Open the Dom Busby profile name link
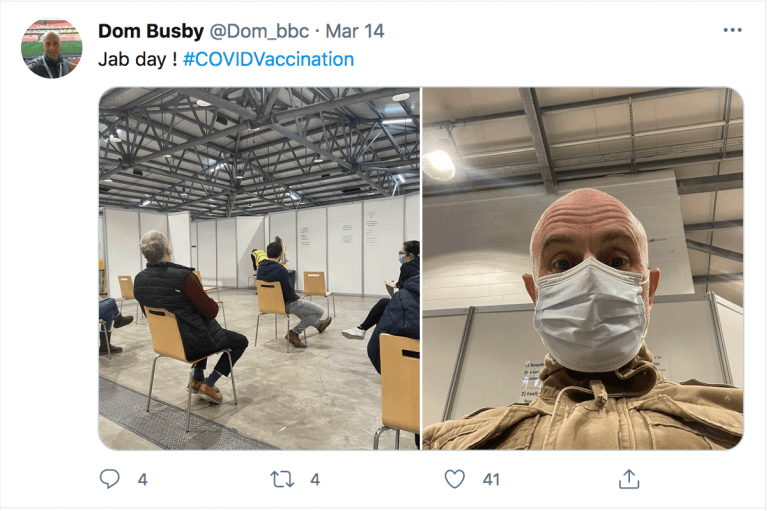768x511 pixels. (149, 31)
